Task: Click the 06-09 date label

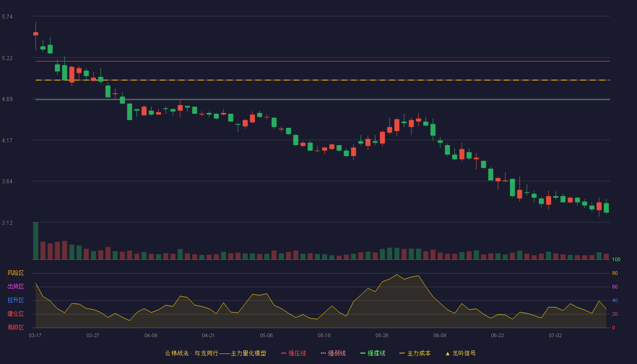Action: (x=440, y=335)
